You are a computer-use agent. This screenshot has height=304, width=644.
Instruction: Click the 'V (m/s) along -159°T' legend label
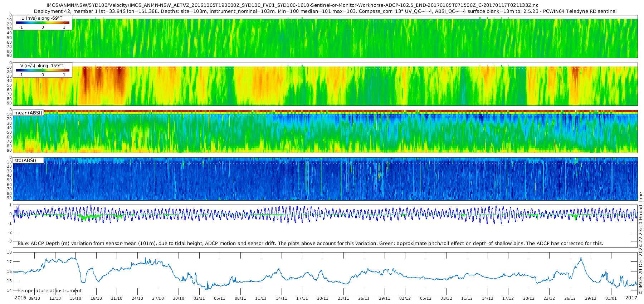(42, 66)
